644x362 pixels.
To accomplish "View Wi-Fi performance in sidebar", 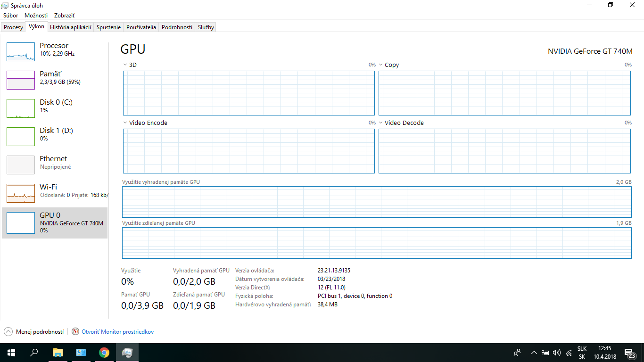I will (55, 193).
